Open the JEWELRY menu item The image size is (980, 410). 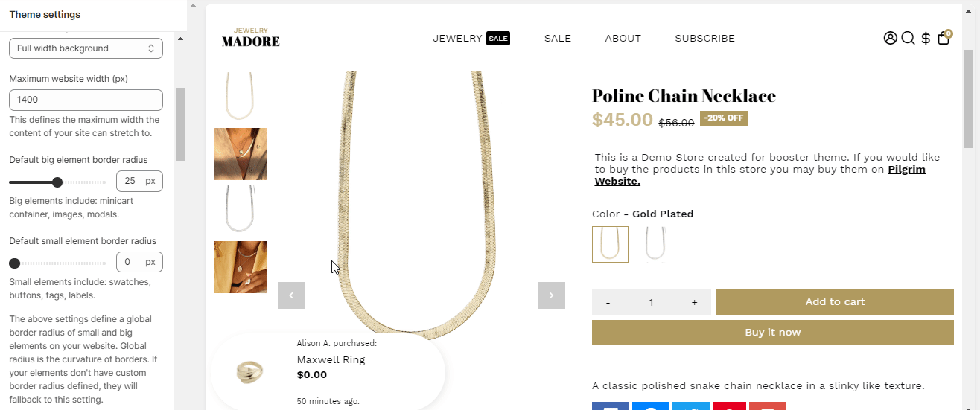point(458,39)
